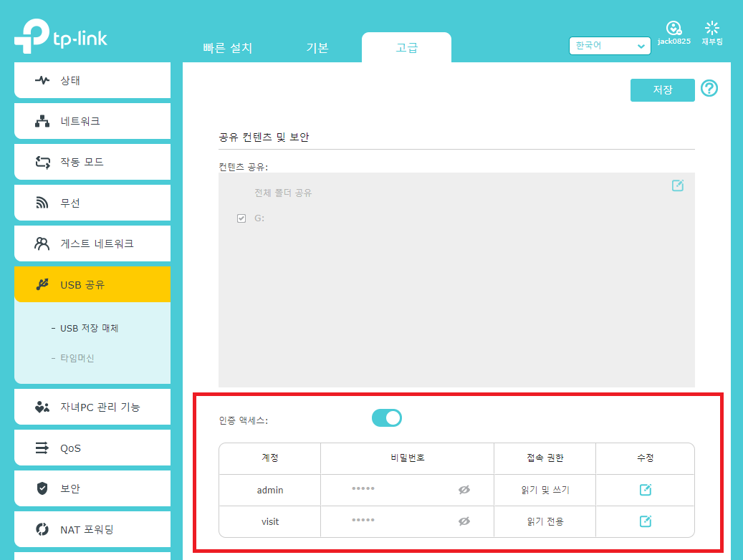Open the 한국어 language dropdown
Viewport: 743px width, 560px height.
[x=609, y=46]
